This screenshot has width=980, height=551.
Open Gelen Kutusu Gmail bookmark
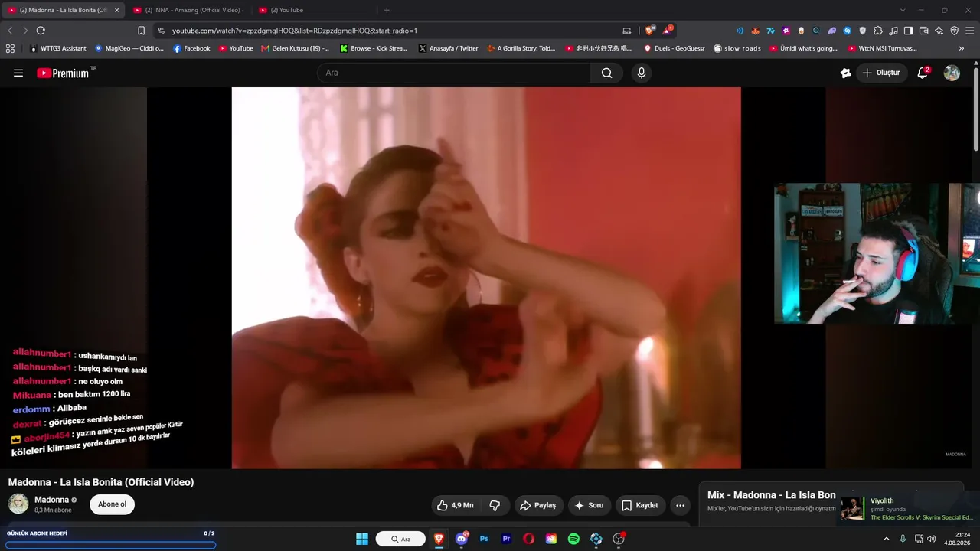coord(295,48)
